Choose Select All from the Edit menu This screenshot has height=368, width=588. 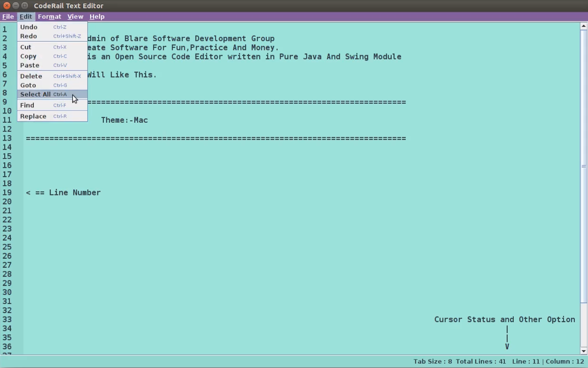[x=52, y=94]
